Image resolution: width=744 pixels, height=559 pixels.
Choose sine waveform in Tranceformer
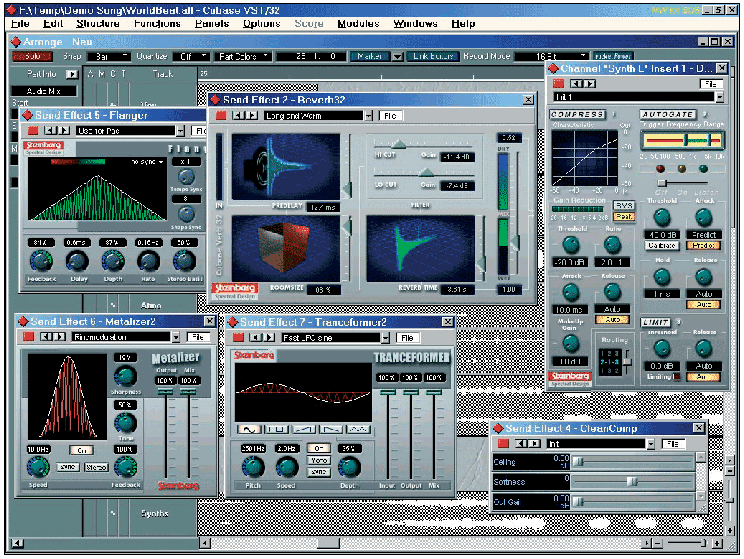[x=249, y=429]
